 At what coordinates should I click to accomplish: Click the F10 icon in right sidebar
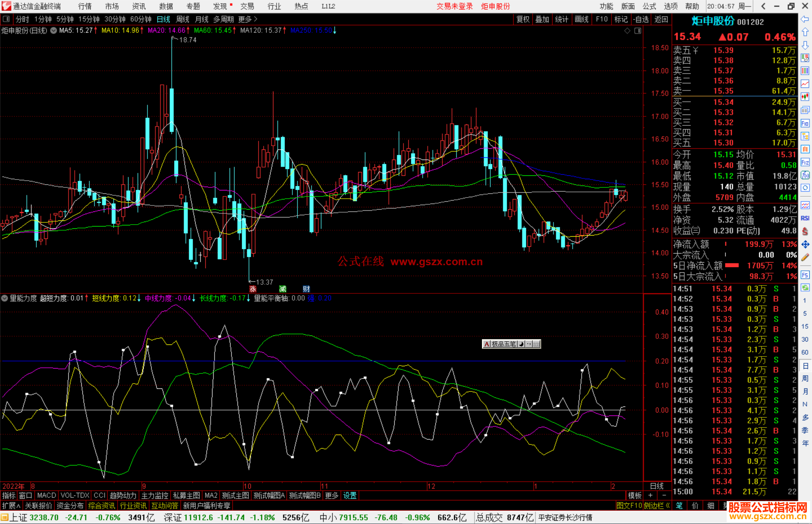(805, 123)
